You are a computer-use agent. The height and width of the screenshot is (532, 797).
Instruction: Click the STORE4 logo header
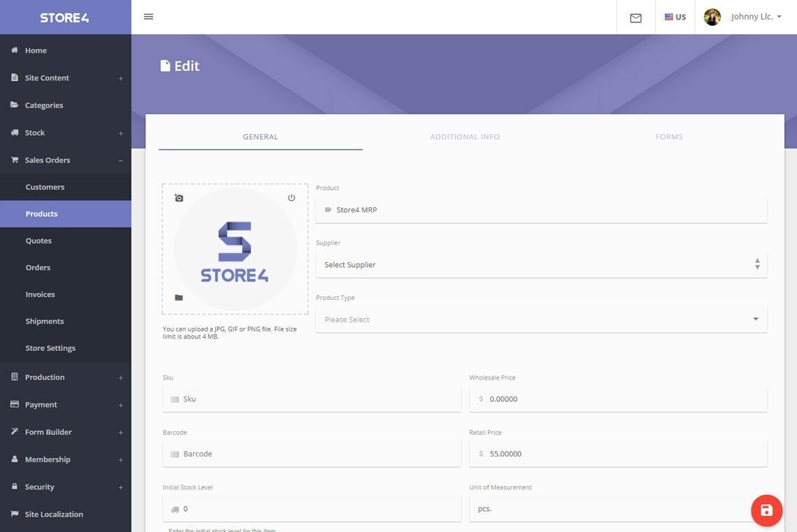[64, 17]
